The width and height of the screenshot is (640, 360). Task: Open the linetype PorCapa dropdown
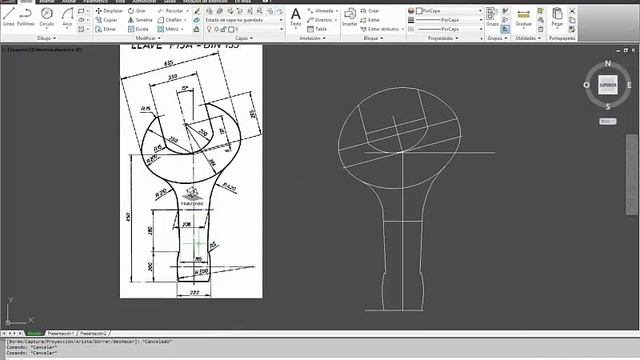click(x=449, y=29)
